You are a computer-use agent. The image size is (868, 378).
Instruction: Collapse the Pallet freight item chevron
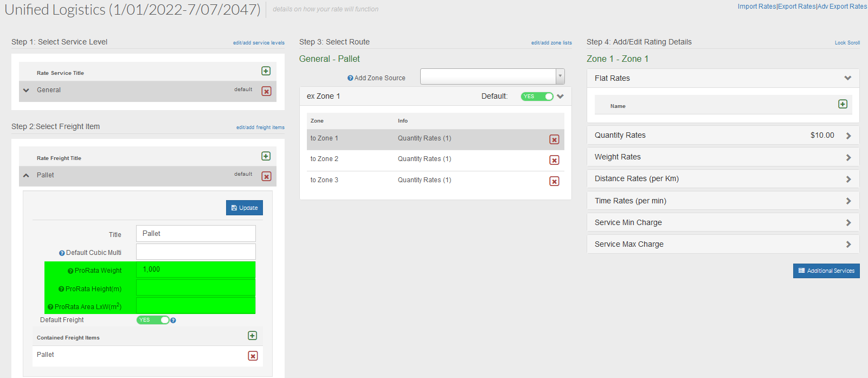click(x=26, y=176)
